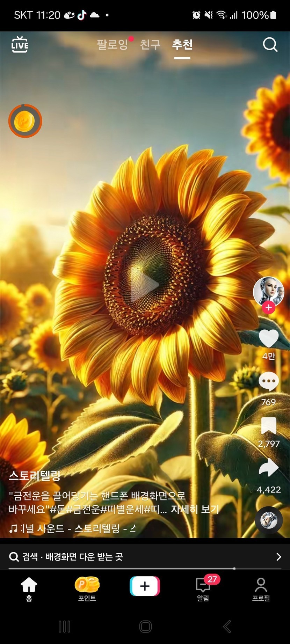The height and width of the screenshot is (644, 290).
Task: Tap the 포인트 coins icon
Action: (87, 589)
